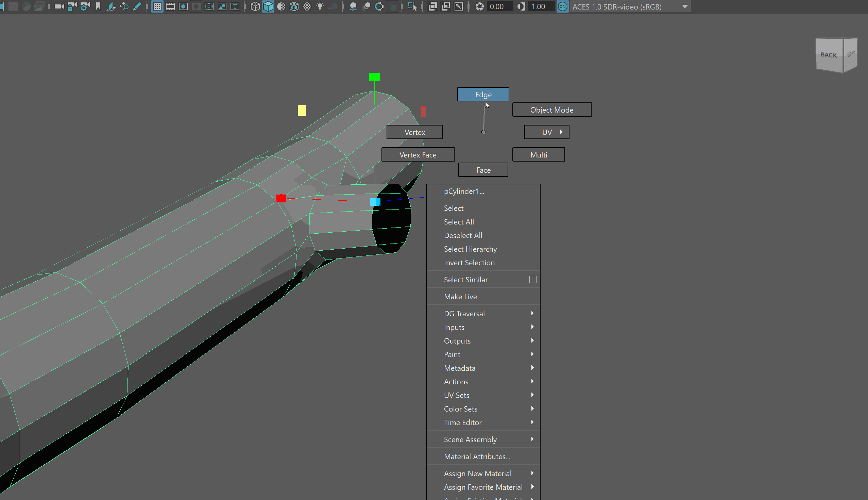Toggle the color management ON button

[562, 6]
